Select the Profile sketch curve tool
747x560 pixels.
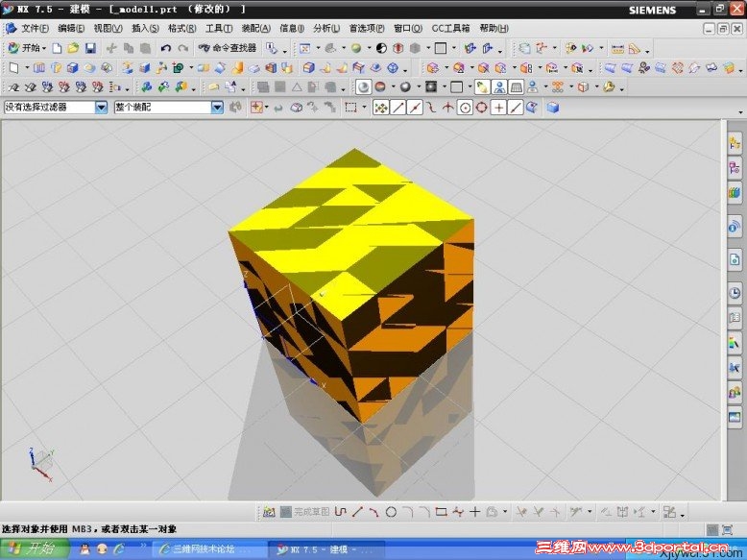[340, 512]
